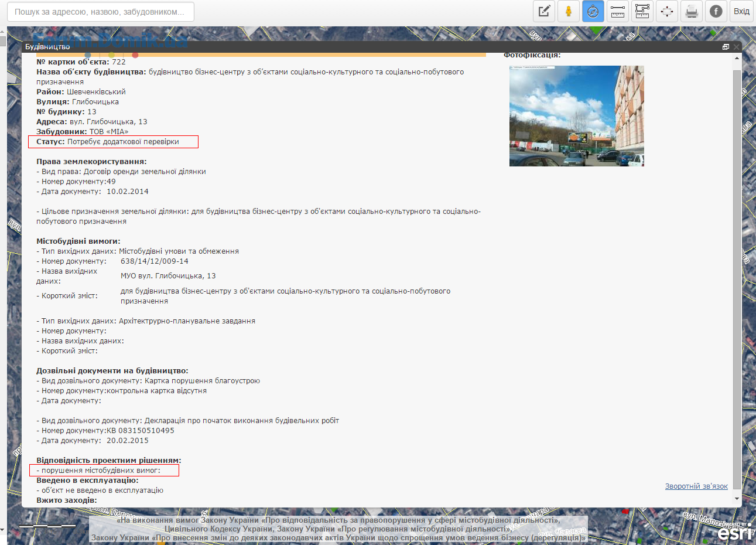Click the popup scrollbar down arrow
This screenshot has height=545, width=756.
click(737, 499)
